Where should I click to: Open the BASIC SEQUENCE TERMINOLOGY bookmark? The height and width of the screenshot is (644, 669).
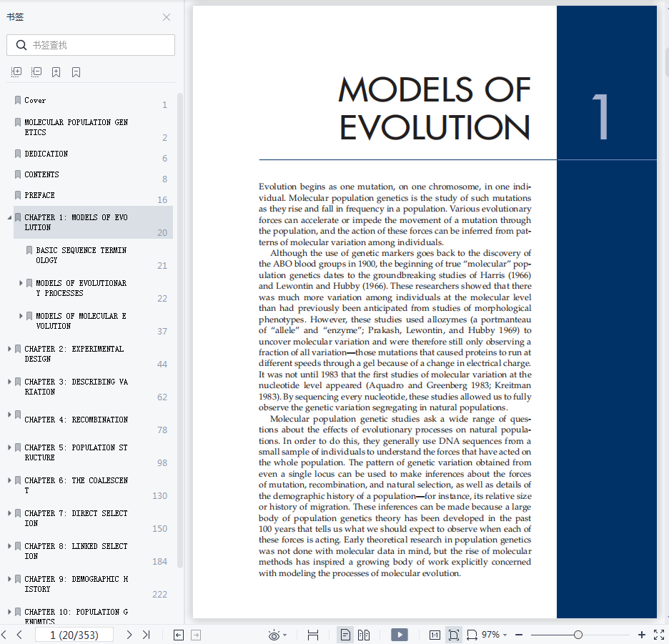point(81,255)
